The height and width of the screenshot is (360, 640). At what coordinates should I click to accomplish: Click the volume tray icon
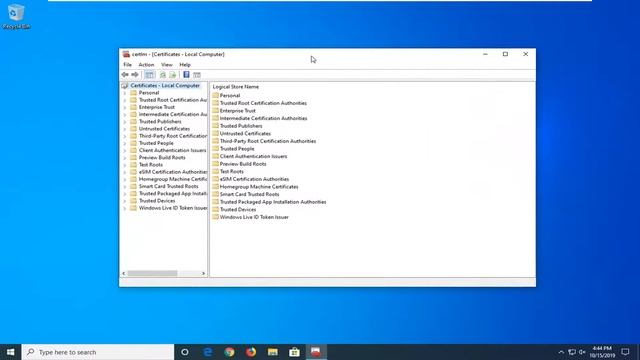(x=582, y=352)
